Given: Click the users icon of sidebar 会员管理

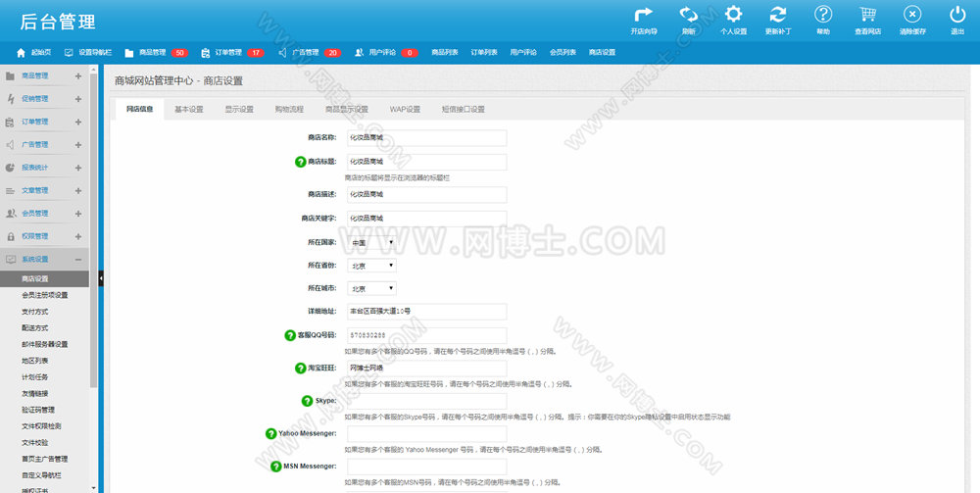Looking at the screenshot, I should coord(11,214).
